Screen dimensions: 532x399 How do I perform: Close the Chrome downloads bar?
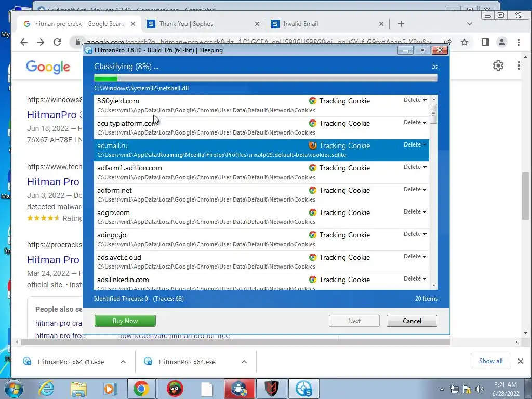[521, 361]
